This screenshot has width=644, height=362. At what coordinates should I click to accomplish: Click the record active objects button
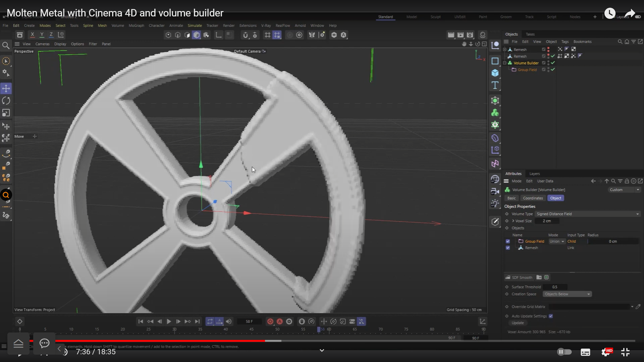point(270,321)
